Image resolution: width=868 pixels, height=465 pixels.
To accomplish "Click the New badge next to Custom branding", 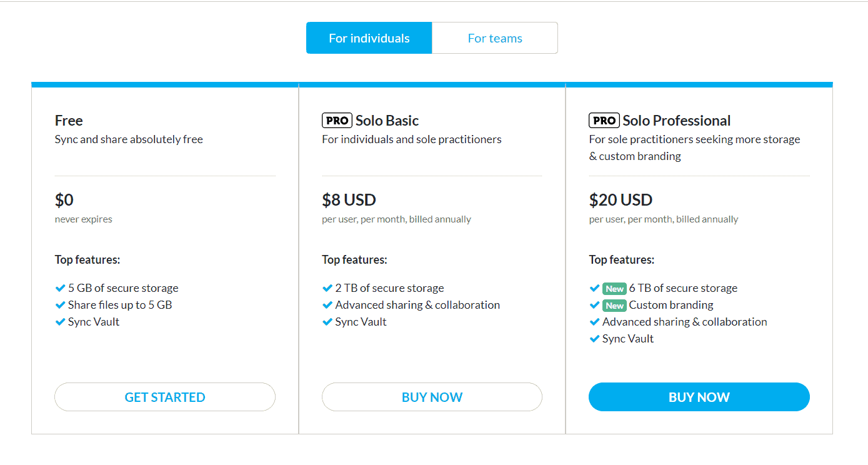I will pos(614,306).
